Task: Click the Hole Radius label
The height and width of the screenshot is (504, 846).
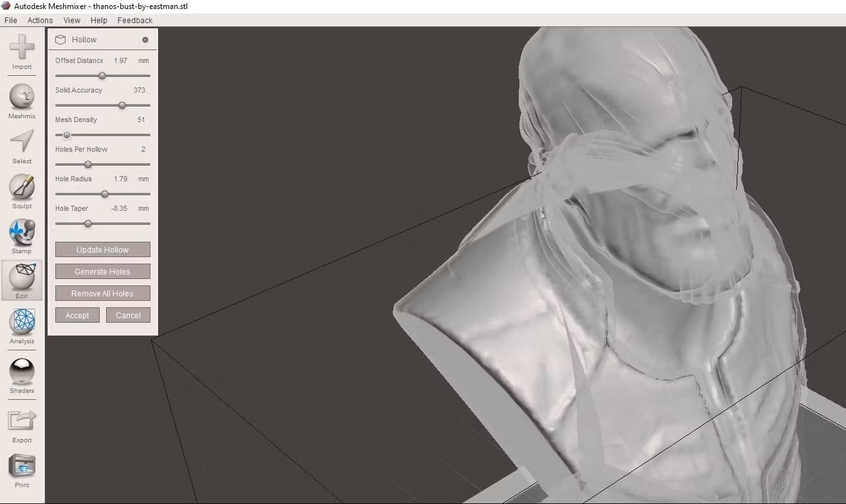Action: 73,179
